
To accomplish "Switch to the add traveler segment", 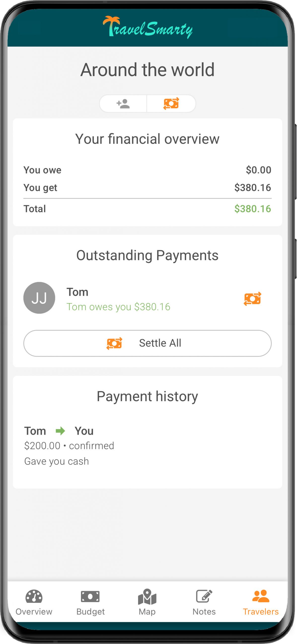I will click(123, 104).
